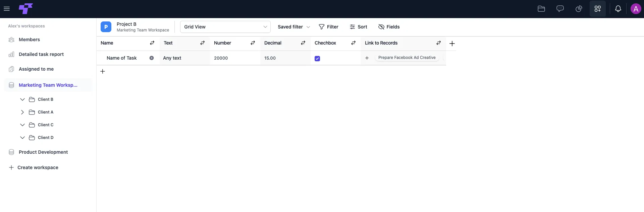Select the 15.00 decimal cell
The width and height of the screenshot is (644, 212).
[x=285, y=58]
